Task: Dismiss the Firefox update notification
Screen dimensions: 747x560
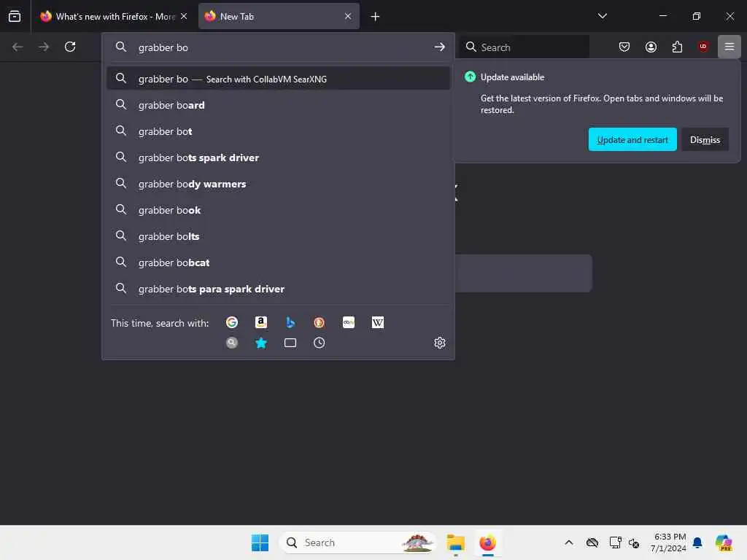Action: tap(705, 139)
